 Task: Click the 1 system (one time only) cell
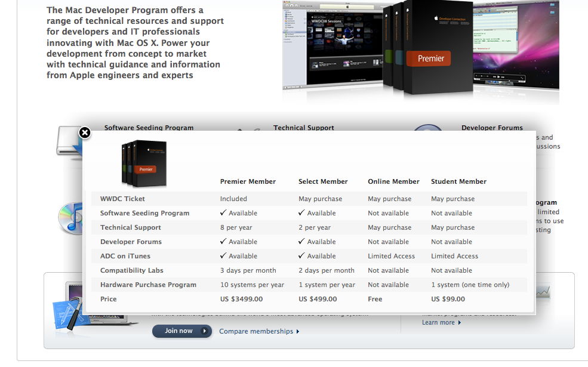pos(470,285)
